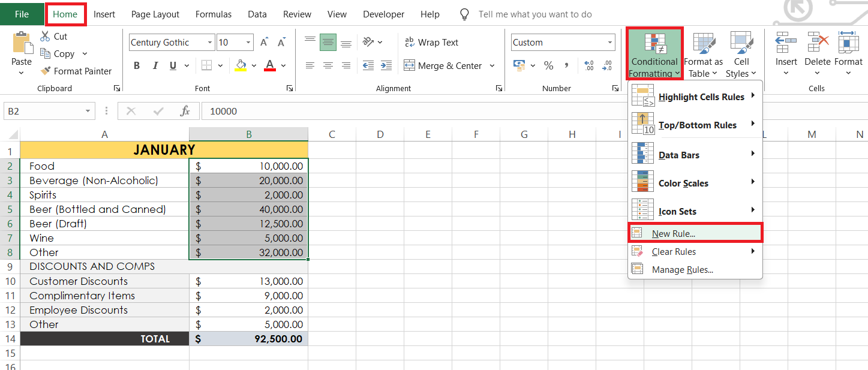Increase indent
Viewport: 868px width, 370px height.
pyautogui.click(x=386, y=65)
